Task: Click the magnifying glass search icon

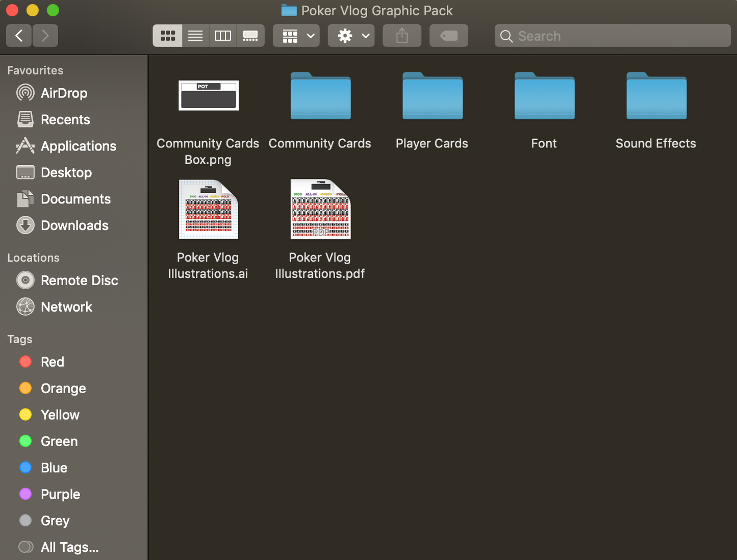Action: click(x=506, y=36)
